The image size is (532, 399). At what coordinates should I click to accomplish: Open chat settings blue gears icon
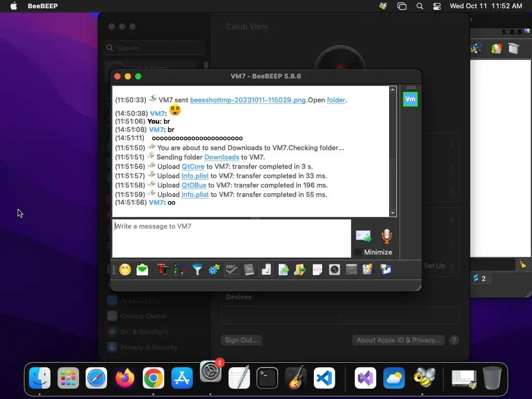point(214,270)
